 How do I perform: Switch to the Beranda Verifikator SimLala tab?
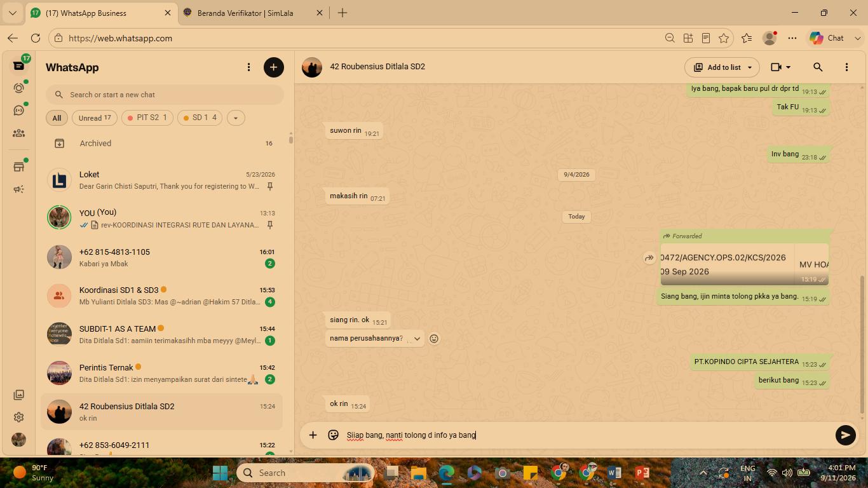pyautogui.click(x=245, y=13)
